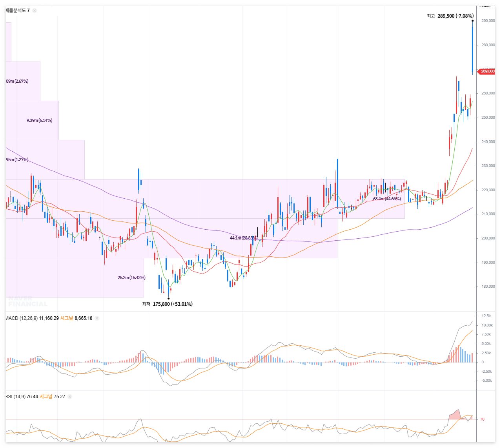Open the MACD (12,26,9) indicator label
This screenshot has width=501, height=448.
coord(22,318)
